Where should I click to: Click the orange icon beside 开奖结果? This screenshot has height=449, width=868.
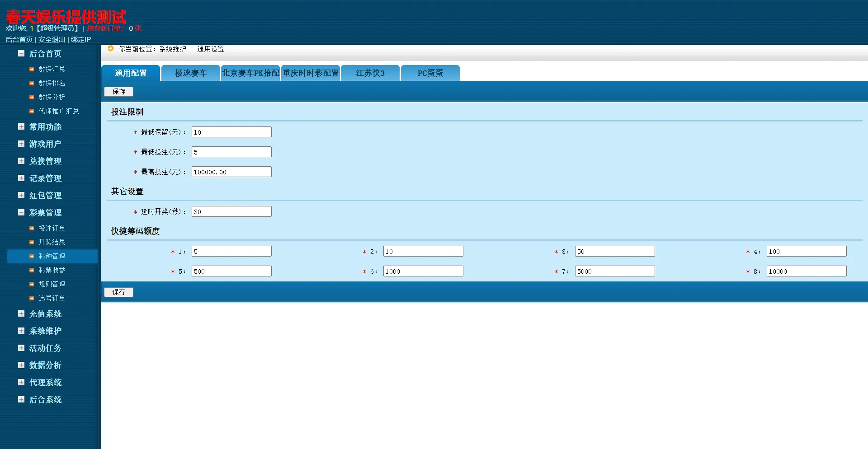tap(32, 242)
